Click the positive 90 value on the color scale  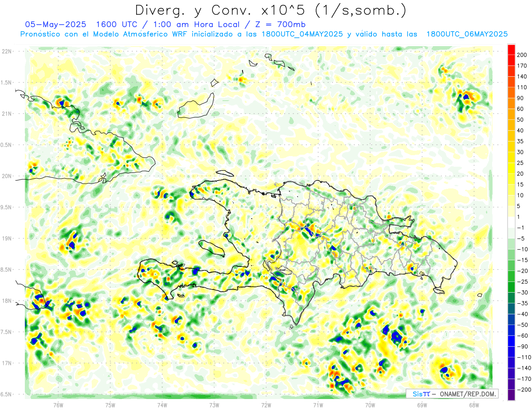coord(520,98)
